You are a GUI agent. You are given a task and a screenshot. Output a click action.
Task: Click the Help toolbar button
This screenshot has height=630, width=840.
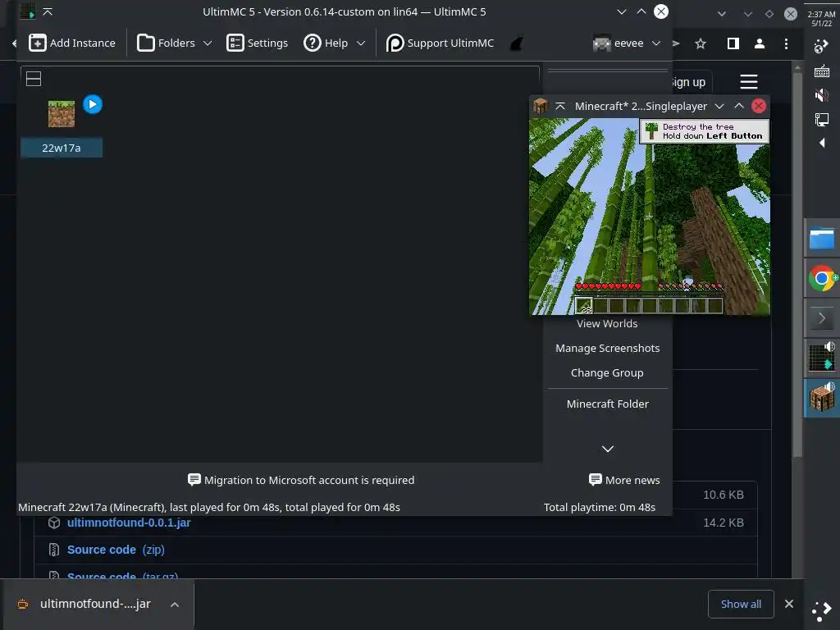[x=326, y=43]
